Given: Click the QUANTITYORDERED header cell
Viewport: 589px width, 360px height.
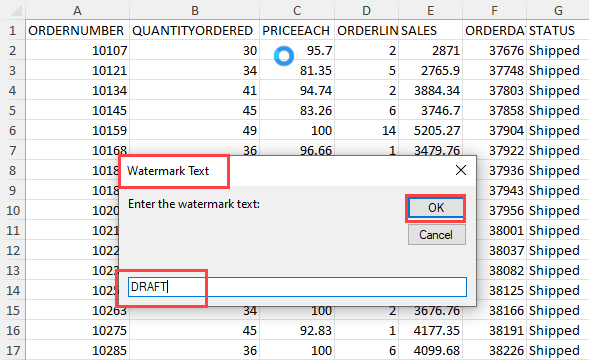Looking at the screenshot, I should (x=195, y=30).
